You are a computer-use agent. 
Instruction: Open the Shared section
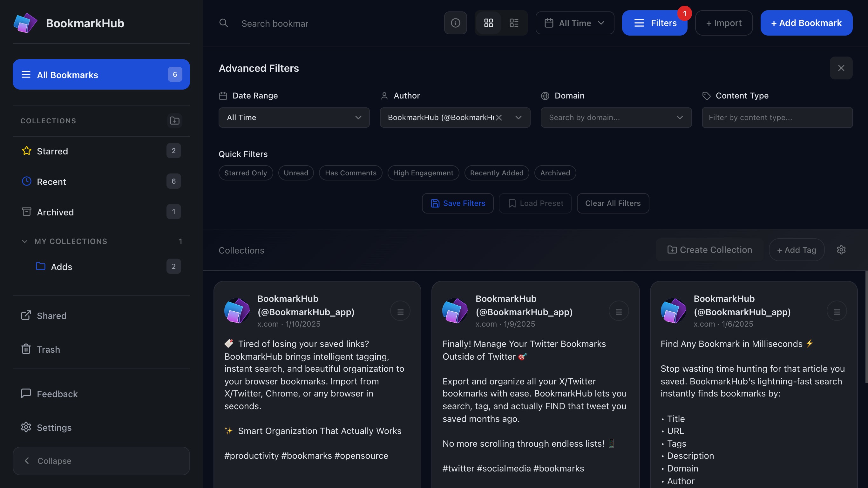click(x=101, y=316)
